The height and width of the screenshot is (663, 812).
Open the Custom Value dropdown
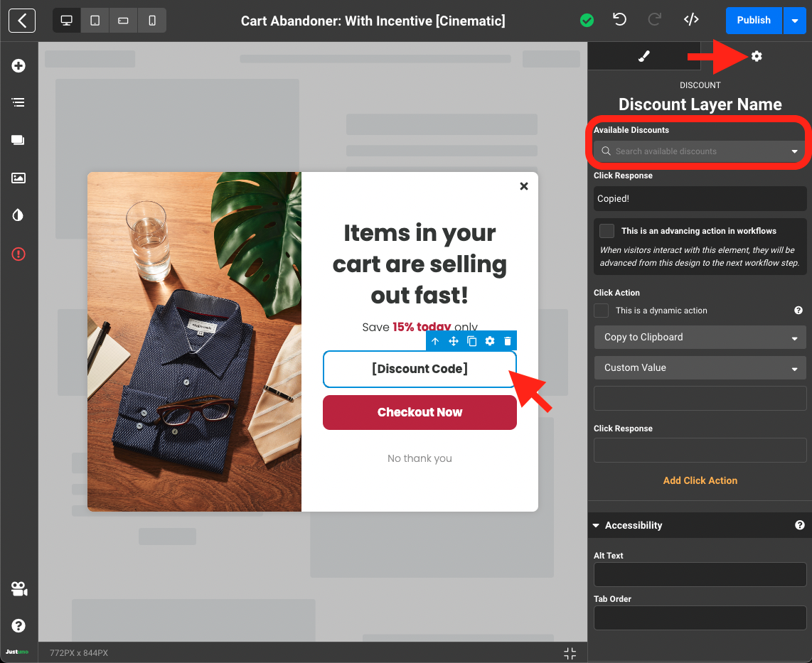[x=700, y=368]
